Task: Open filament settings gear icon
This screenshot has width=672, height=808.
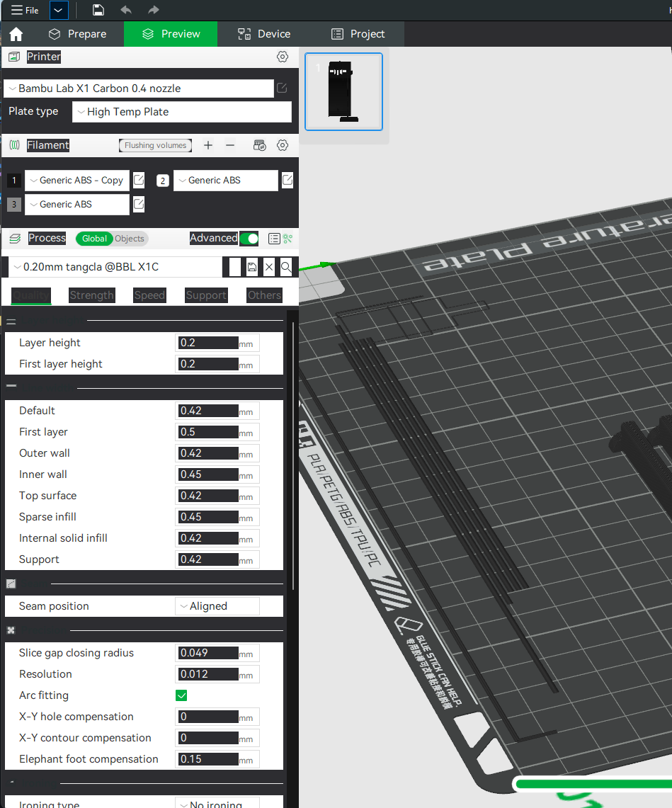Action: [x=282, y=145]
